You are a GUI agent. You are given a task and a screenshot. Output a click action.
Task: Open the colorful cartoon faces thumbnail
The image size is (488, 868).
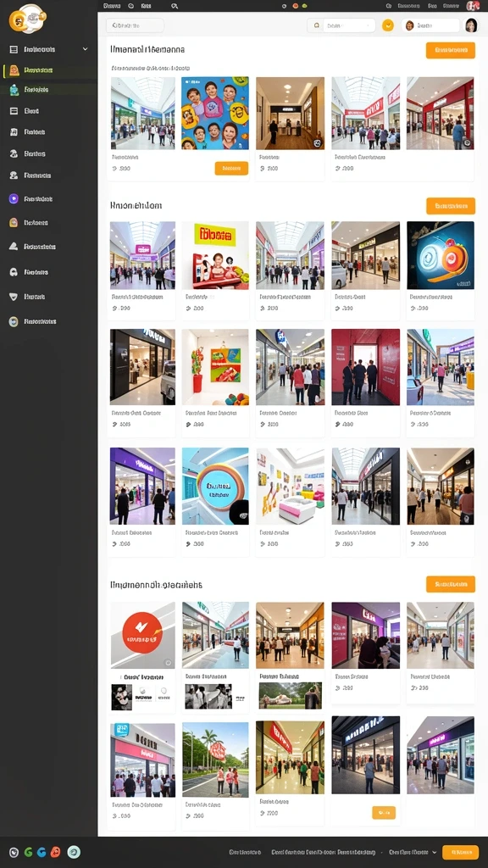(215, 114)
